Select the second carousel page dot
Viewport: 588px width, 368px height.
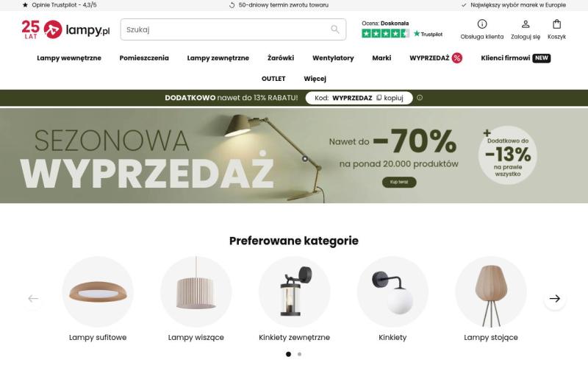coord(299,354)
